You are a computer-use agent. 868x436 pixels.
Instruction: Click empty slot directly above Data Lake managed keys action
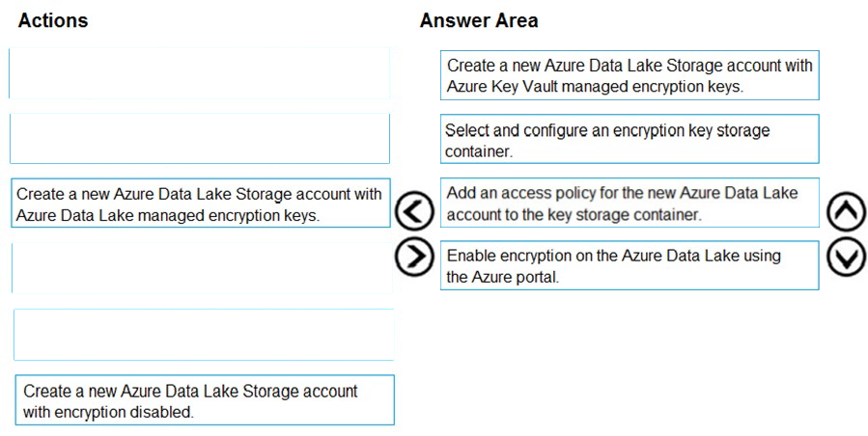click(x=200, y=138)
